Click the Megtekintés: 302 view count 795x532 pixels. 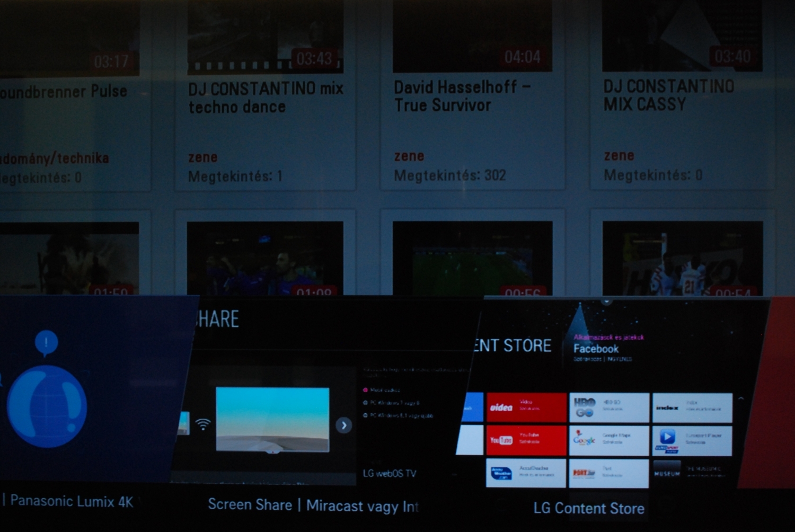click(x=449, y=175)
